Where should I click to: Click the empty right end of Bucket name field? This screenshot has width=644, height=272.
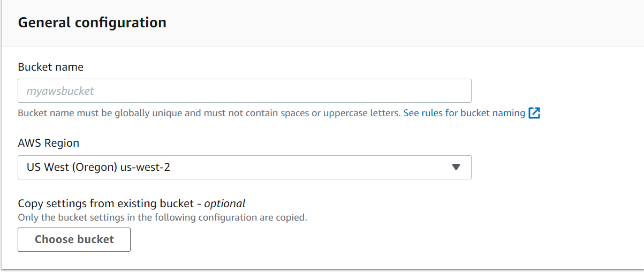(x=439, y=91)
